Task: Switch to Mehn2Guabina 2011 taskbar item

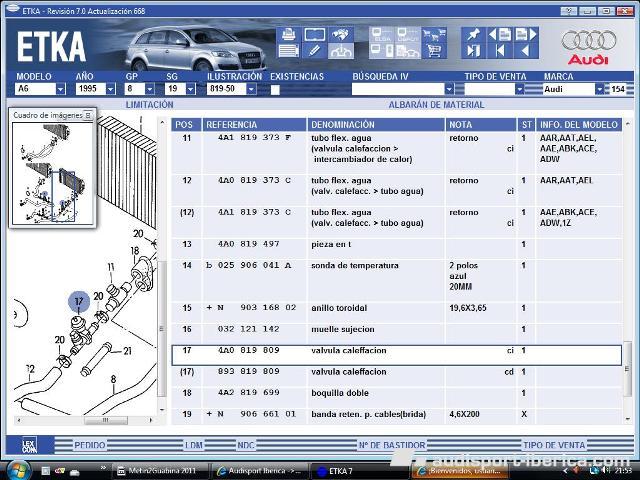Action: click(x=161, y=471)
